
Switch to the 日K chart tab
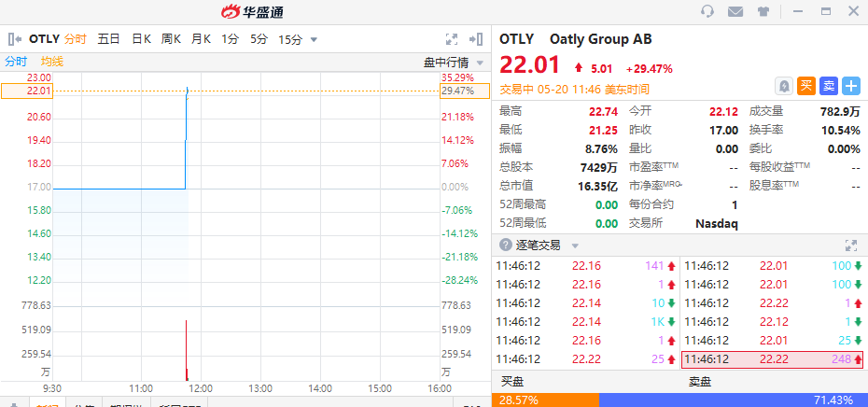[x=141, y=39]
